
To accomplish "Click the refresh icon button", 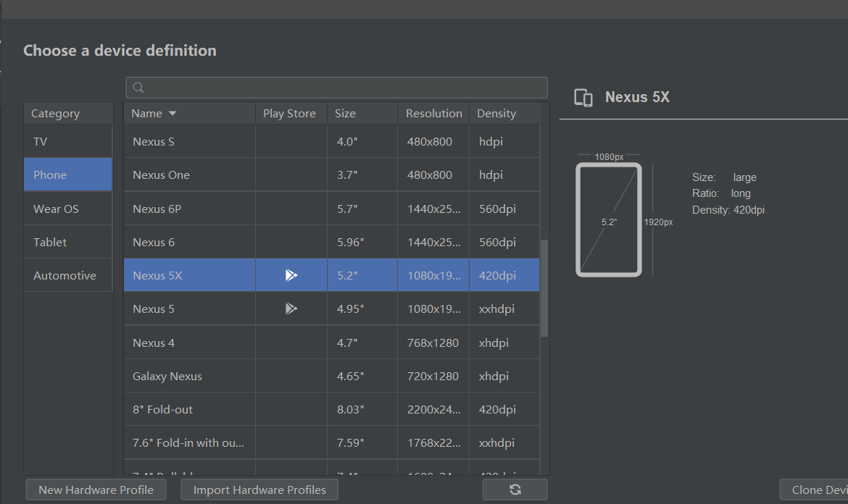I will (x=515, y=490).
